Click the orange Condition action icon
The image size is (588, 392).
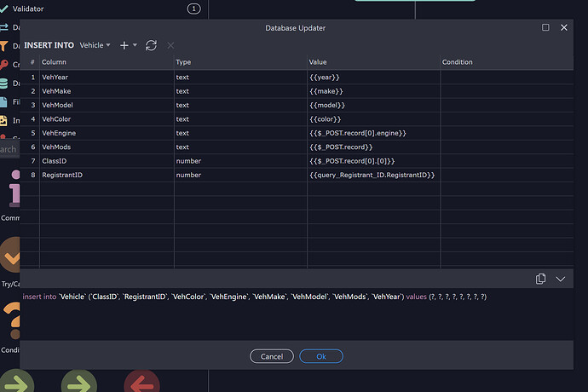coord(13,320)
